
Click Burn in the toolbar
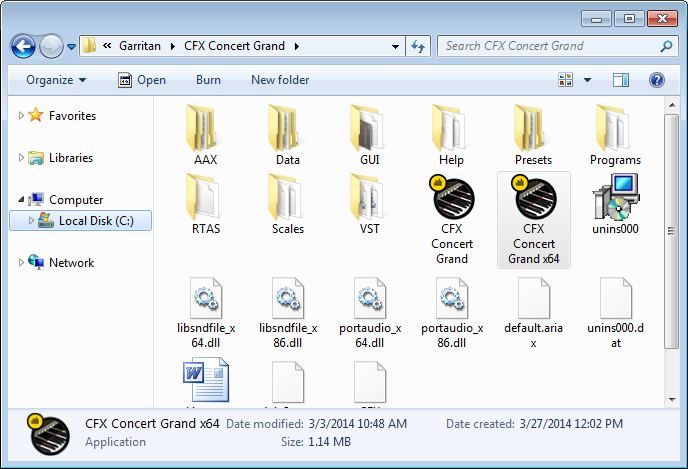tap(208, 80)
